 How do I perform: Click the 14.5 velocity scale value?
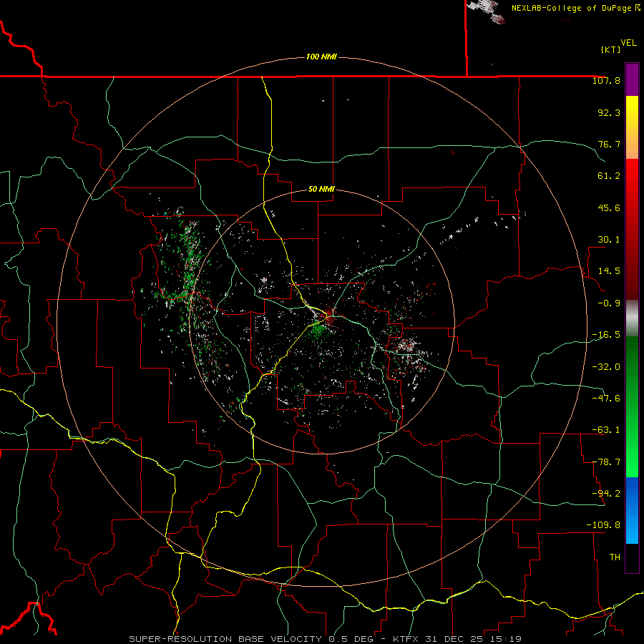point(609,271)
